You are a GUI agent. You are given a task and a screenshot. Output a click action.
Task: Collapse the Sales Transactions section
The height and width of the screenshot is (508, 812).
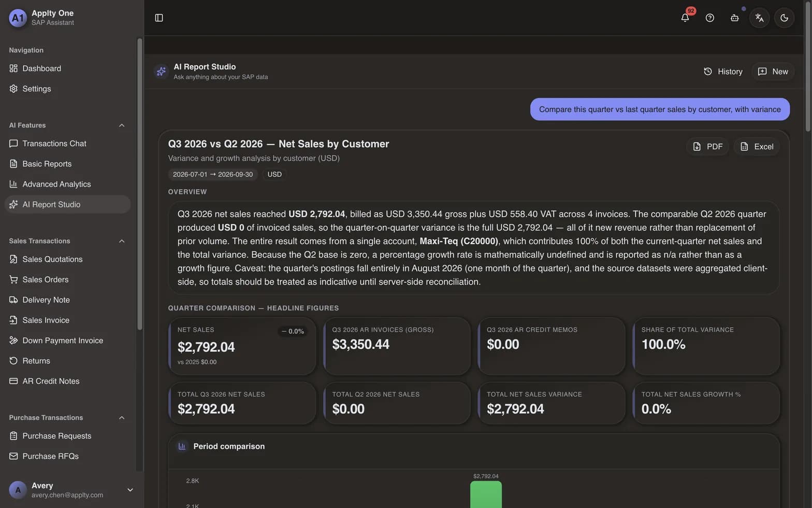point(122,241)
